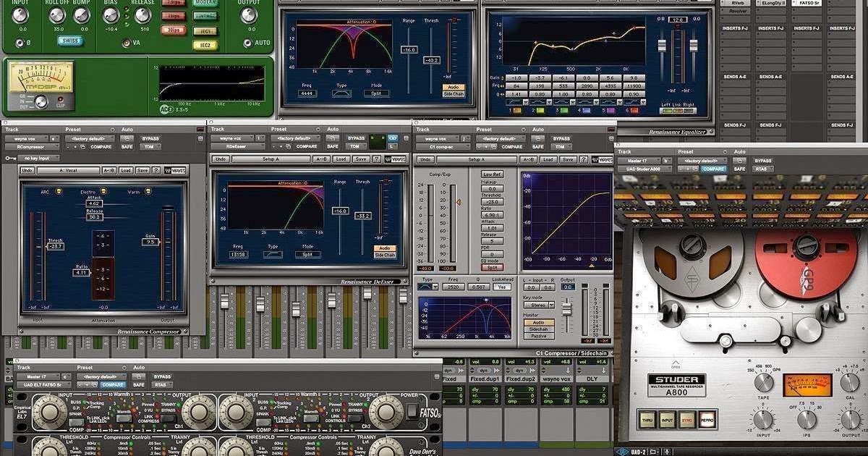Click the channel link icon in RDeEsser header
This screenshot has height=456, width=868.
[393, 138]
